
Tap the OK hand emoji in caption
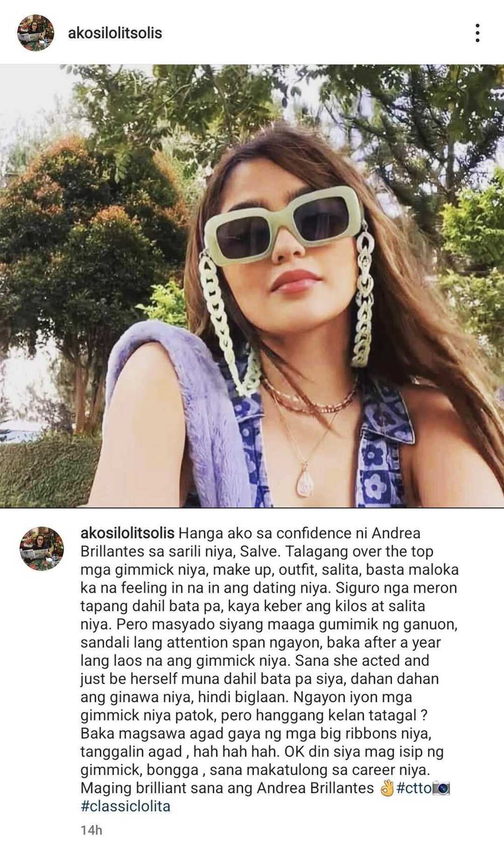[x=387, y=788]
